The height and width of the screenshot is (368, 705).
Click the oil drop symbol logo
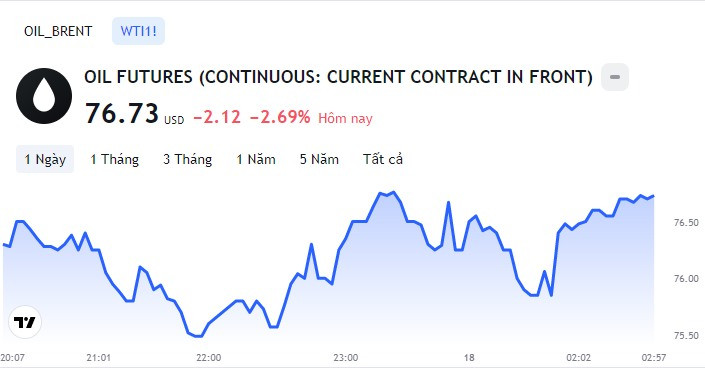click(x=44, y=96)
